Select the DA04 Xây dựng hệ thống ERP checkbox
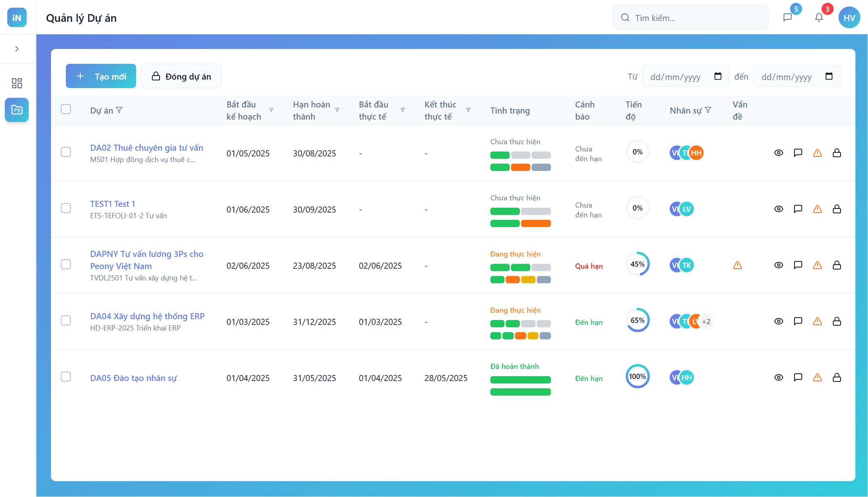The width and height of the screenshot is (868, 497). pos(66,320)
